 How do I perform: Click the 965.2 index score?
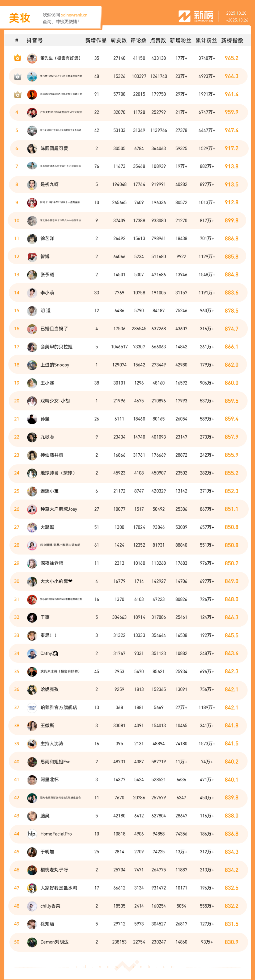(231, 58)
